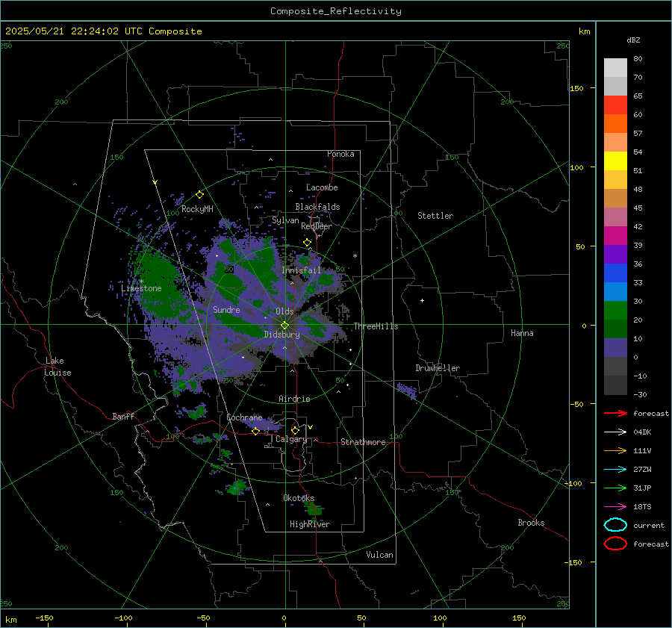Click the Olds town label
Screen dimensions: 672x628
(x=284, y=311)
